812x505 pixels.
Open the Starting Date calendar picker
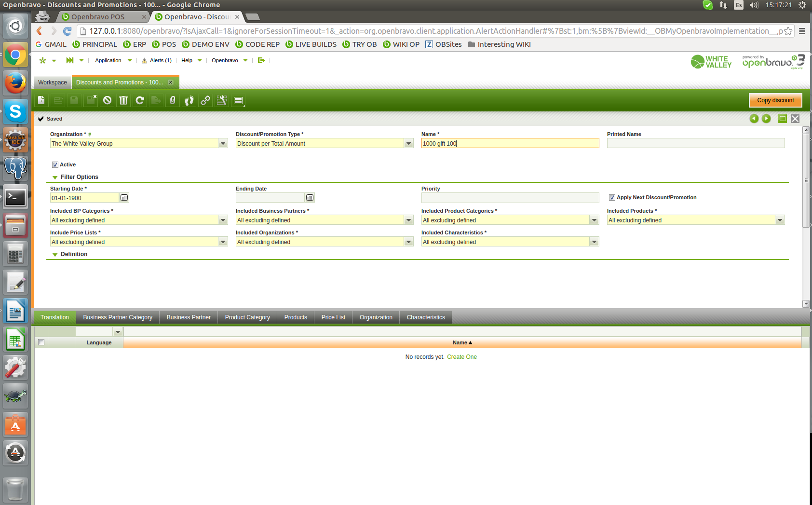(124, 198)
